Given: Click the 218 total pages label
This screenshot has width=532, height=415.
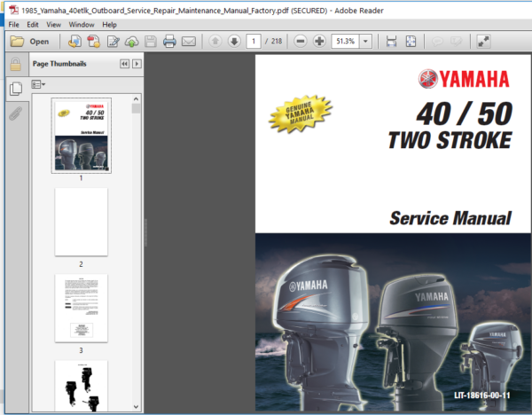Looking at the screenshot, I should [x=277, y=42].
